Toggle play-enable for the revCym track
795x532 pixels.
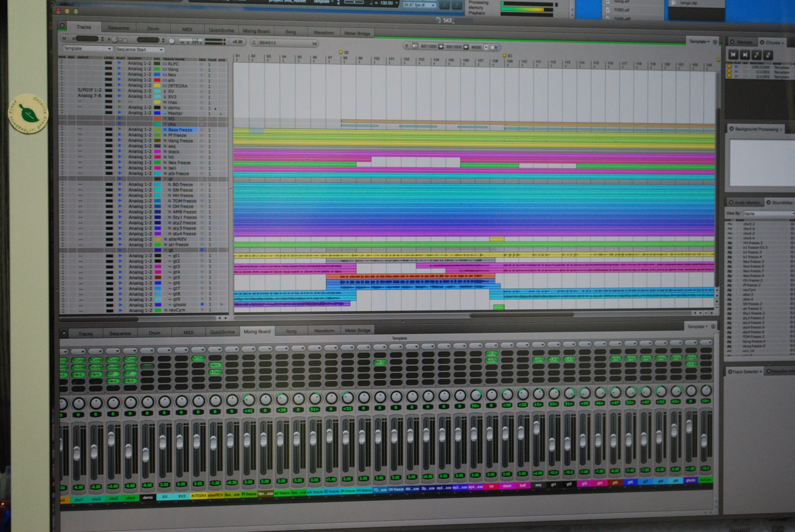pos(120,310)
